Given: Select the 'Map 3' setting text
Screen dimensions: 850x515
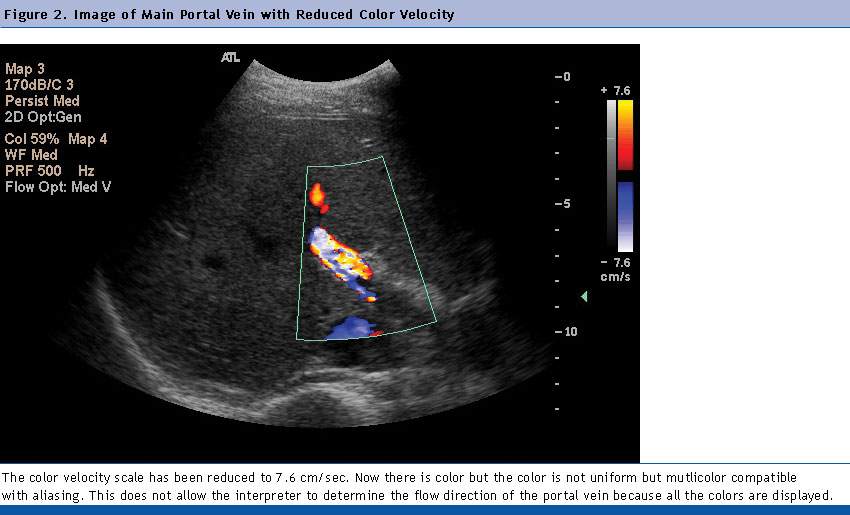Looking at the screenshot, I should [x=25, y=69].
